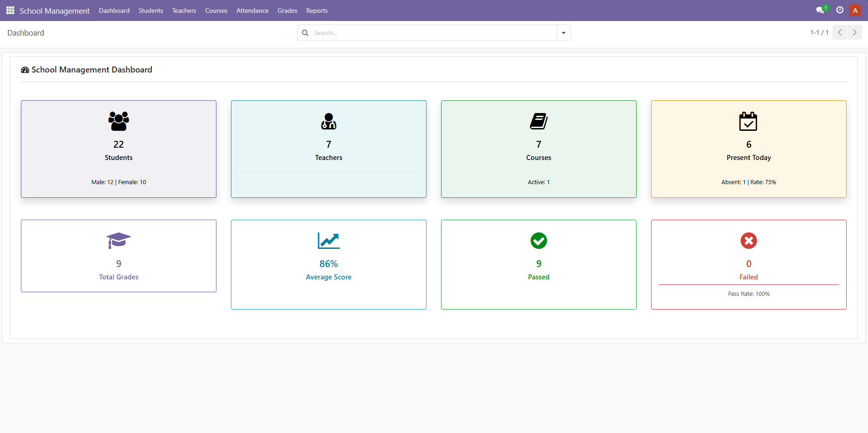Click the calendar check attendance icon
The width and height of the screenshot is (868, 433).
click(x=748, y=121)
